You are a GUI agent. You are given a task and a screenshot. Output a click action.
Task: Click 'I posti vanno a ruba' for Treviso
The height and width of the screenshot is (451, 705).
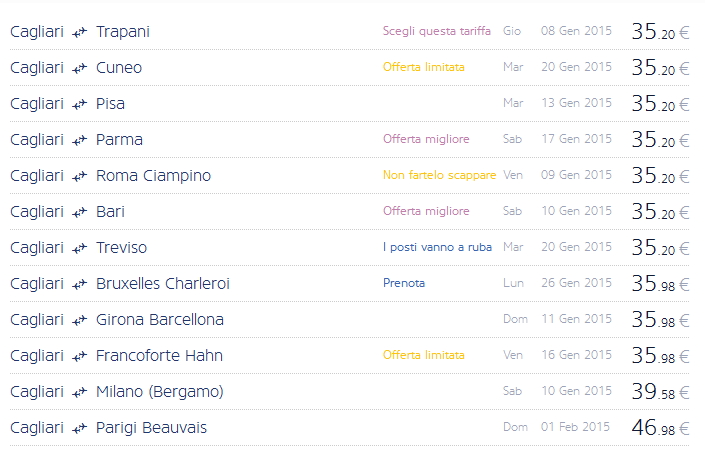click(437, 247)
